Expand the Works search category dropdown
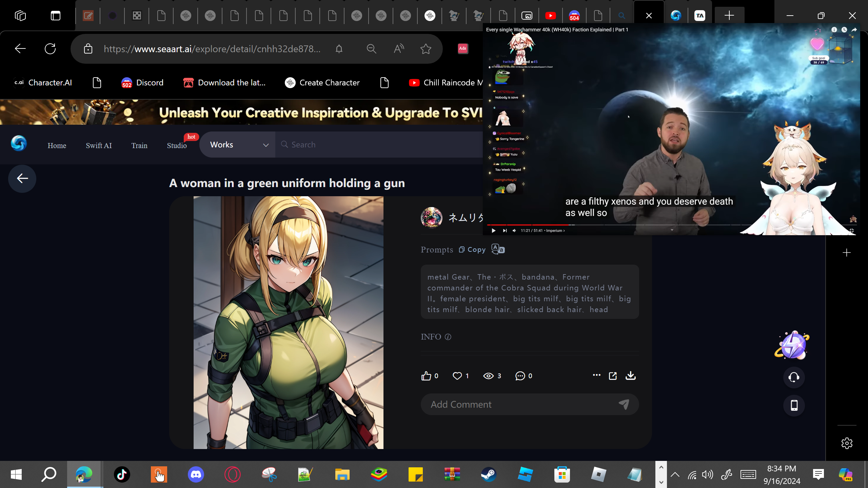 point(238,145)
